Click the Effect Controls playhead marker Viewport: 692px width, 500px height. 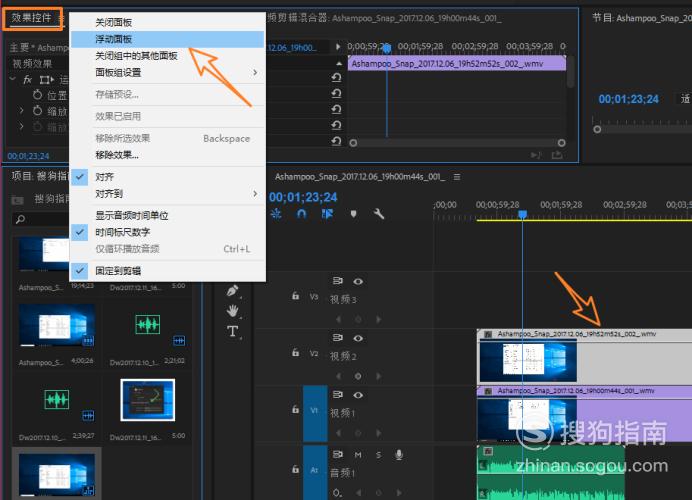tap(387, 48)
